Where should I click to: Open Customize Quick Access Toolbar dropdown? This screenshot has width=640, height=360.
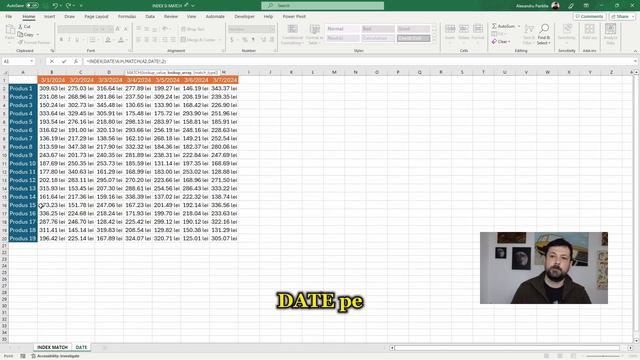tap(81, 6)
